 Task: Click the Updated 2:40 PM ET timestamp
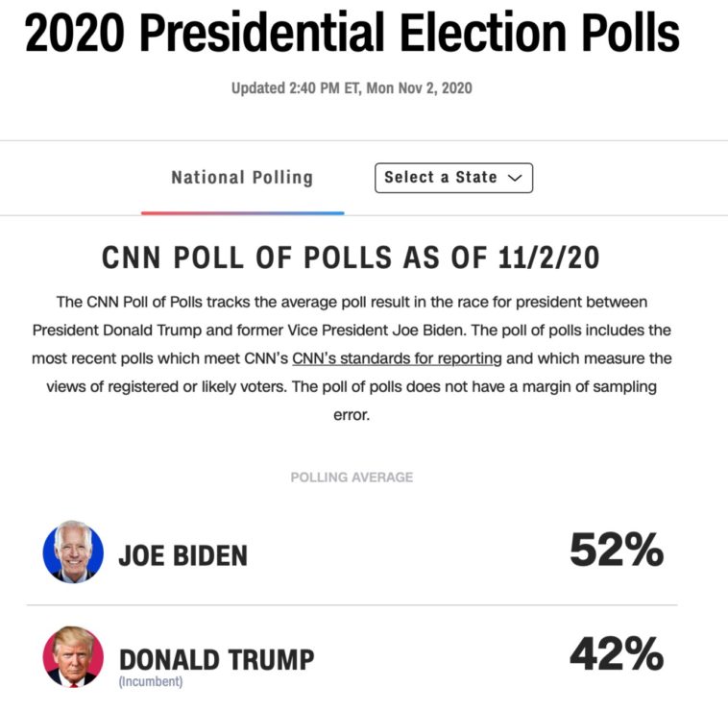coord(352,88)
